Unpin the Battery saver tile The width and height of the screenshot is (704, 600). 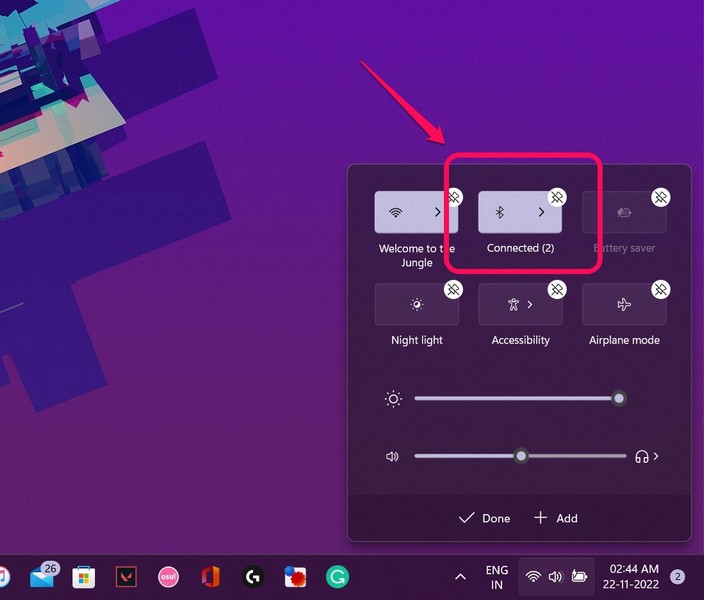[x=661, y=197]
